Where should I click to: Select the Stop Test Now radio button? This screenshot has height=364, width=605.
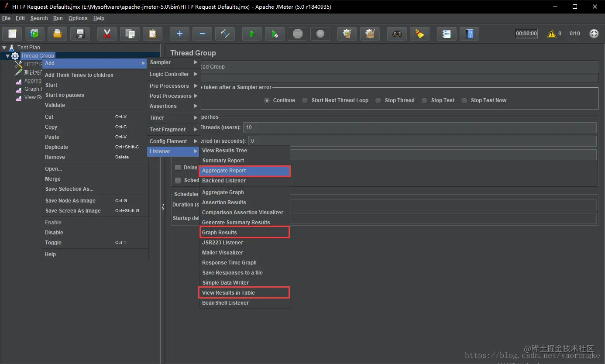coord(464,100)
